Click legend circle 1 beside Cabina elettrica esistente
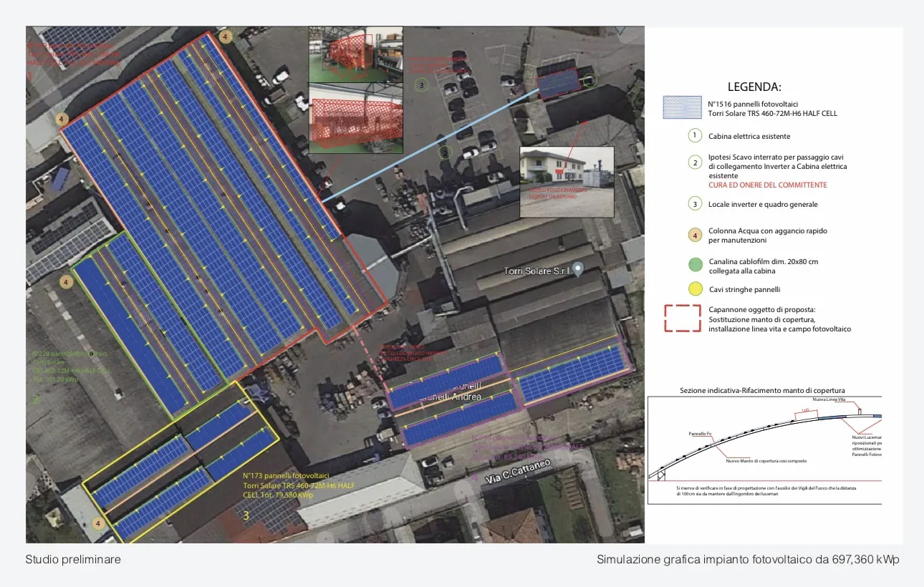The height and width of the screenshot is (587, 924). (x=693, y=135)
